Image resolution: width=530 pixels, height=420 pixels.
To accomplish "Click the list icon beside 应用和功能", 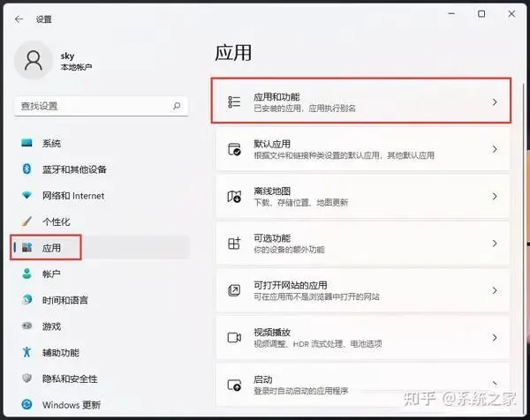I will [x=234, y=102].
